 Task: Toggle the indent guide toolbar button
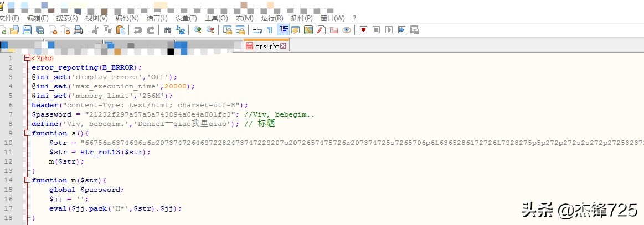point(283,29)
